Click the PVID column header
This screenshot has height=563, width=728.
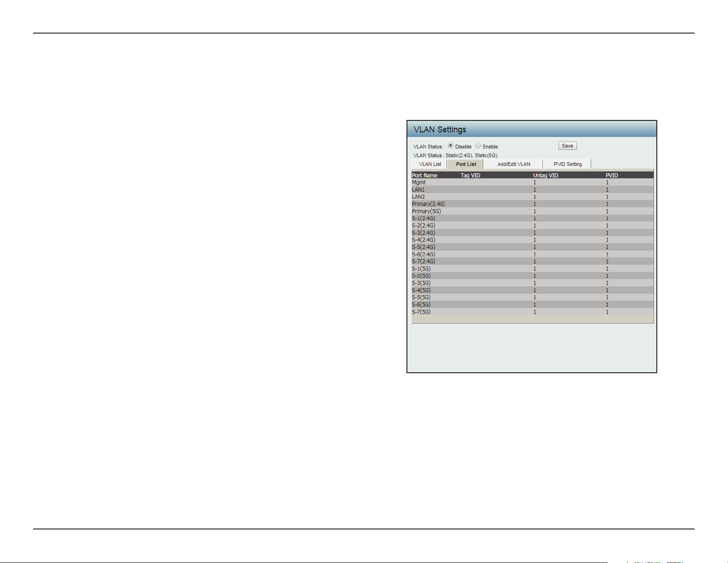click(612, 175)
